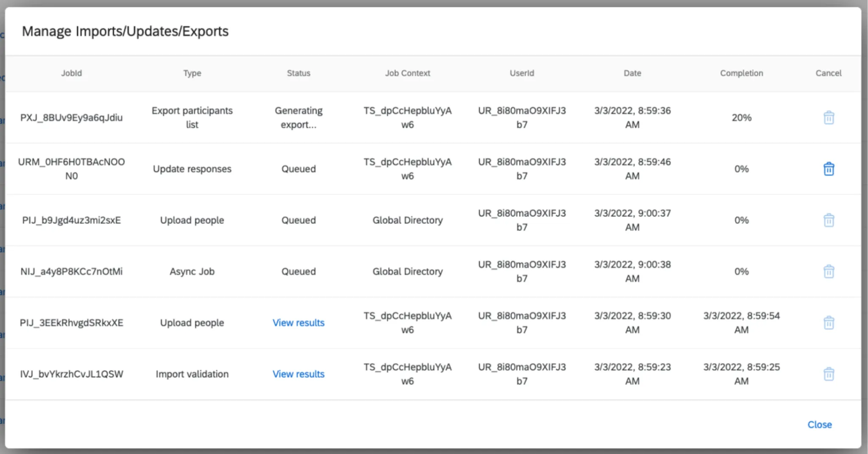868x454 pixels.
Task: Delete the Import validation job entry
Action: (x=829, y=374)
